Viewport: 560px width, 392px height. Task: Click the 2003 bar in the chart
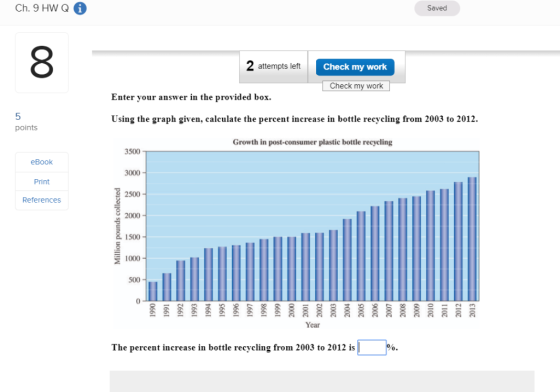(333, 266)
